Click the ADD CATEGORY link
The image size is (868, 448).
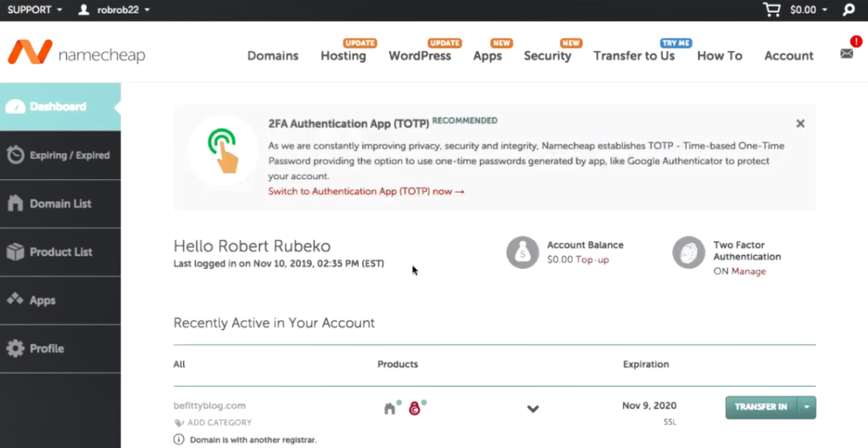click(220, 423)
